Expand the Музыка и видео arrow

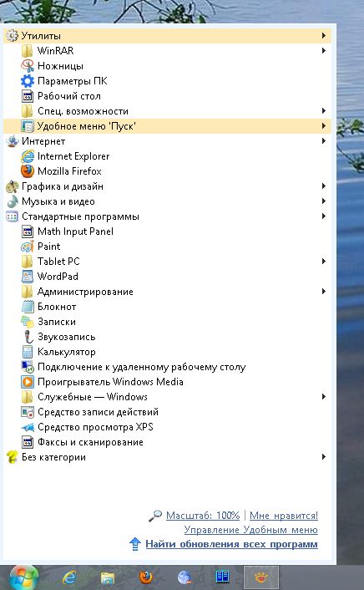324,201
